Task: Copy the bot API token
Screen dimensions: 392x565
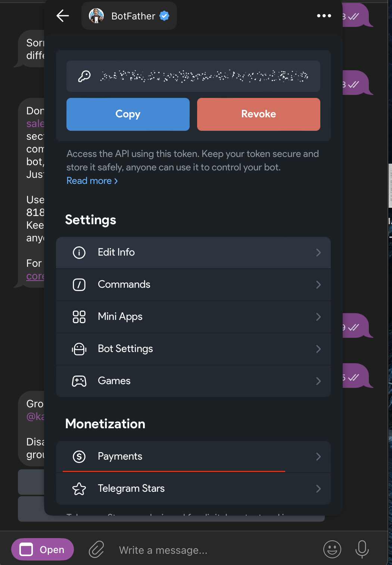Action: (x=128, y=114)
